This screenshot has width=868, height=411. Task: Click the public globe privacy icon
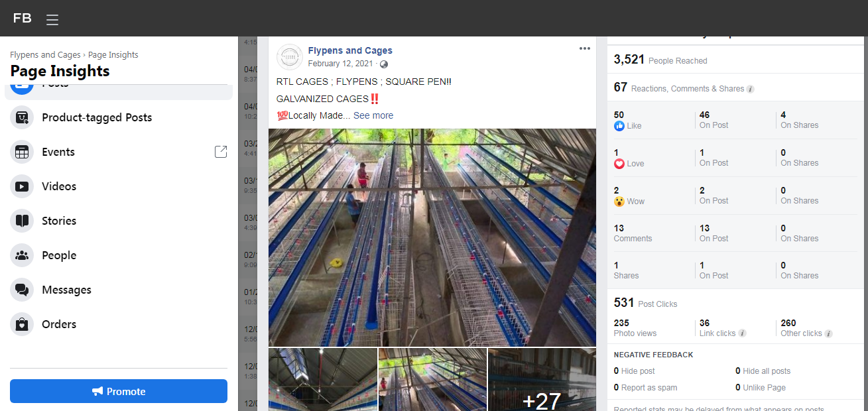coord(384,64)
